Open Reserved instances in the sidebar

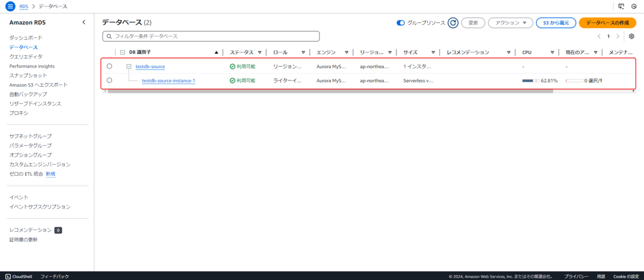(x=35, y=104)
